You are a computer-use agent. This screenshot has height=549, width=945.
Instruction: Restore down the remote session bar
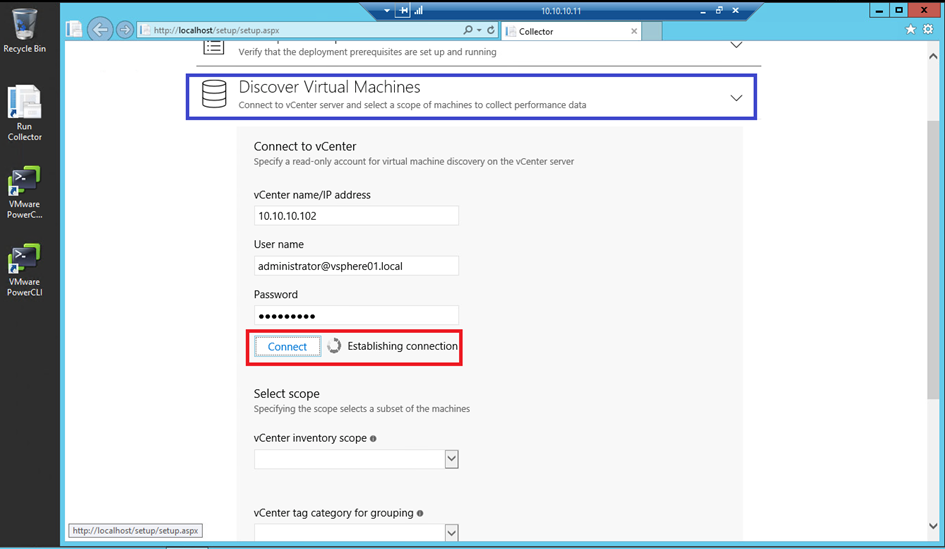pyautogui.click(x=719, y=11)
